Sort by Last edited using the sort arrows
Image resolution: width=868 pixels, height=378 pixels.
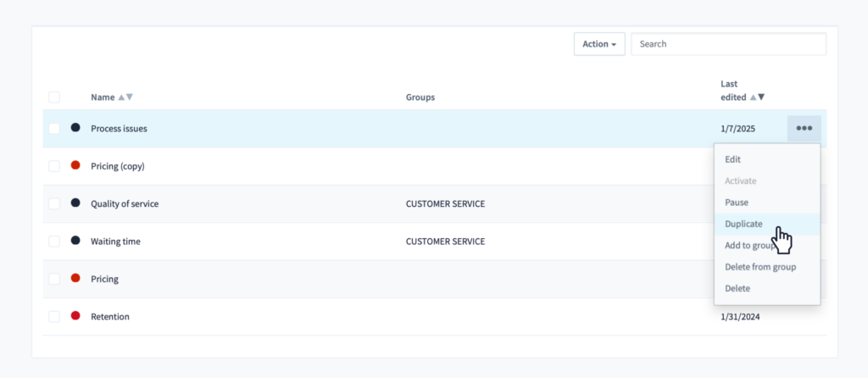757,97
